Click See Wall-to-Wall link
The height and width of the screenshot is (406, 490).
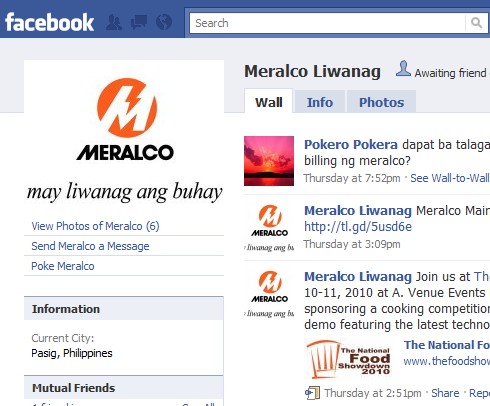pos(450,178)
